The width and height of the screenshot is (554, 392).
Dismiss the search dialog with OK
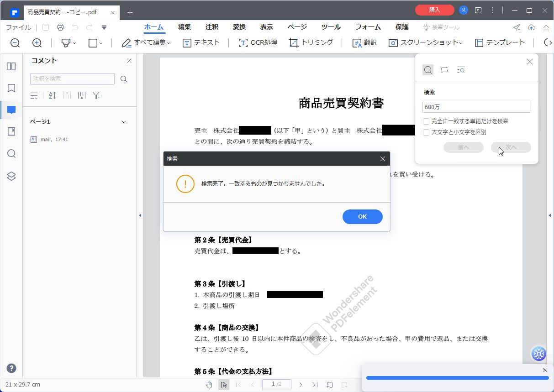(362, 216)
